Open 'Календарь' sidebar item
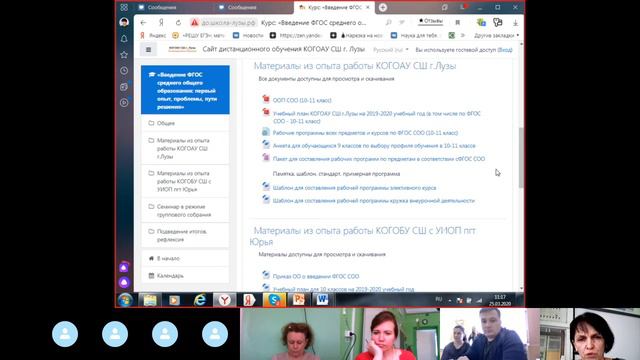The height and width of the screenshot is (360, 640). point(185,276)
